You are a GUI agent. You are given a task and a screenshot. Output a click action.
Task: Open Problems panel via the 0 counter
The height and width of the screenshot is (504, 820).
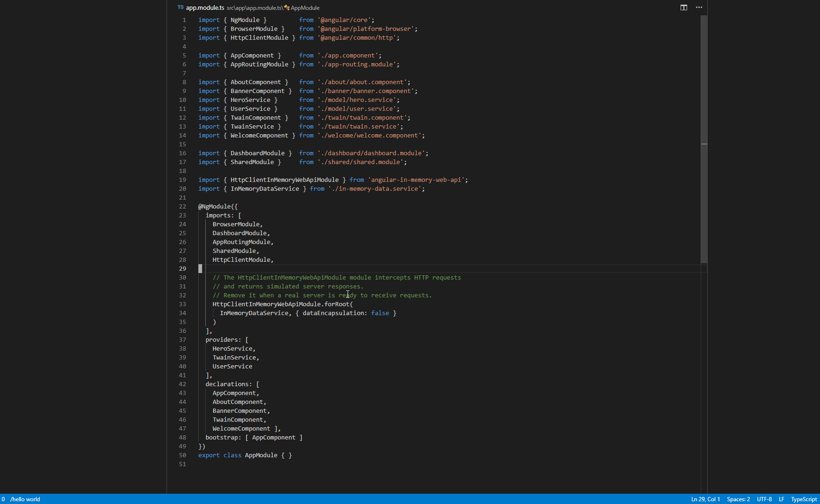[3, 499]
